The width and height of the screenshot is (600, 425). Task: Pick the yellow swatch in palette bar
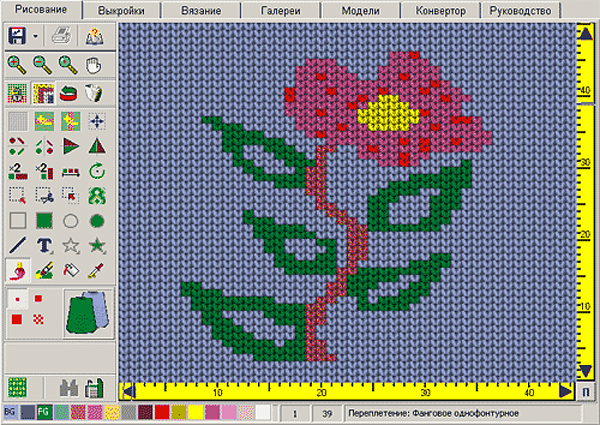pos(195,412)
